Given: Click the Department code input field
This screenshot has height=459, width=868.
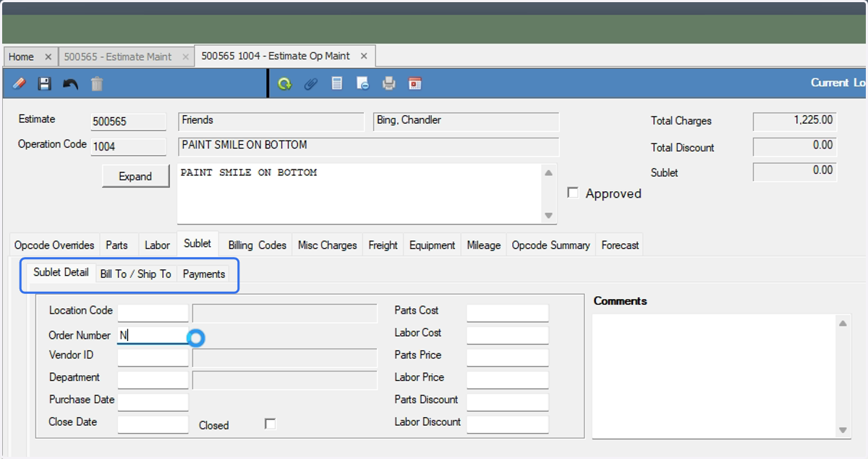Looking at the screenshot, I should 153,380.
